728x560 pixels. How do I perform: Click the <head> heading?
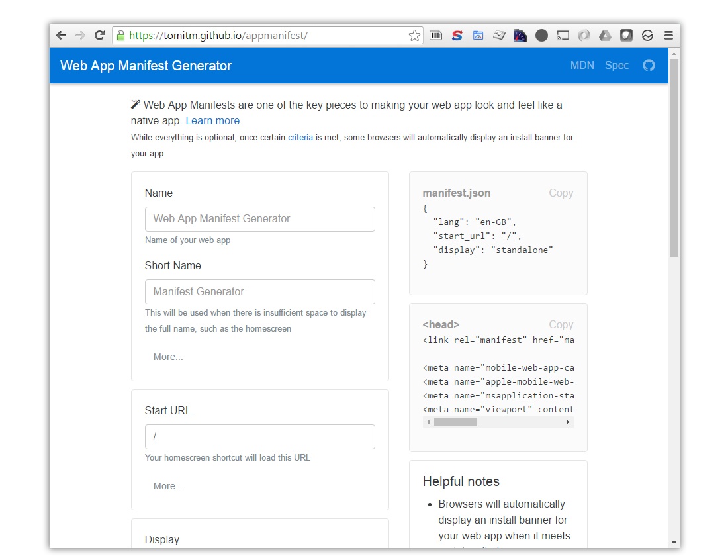point(441,324)
